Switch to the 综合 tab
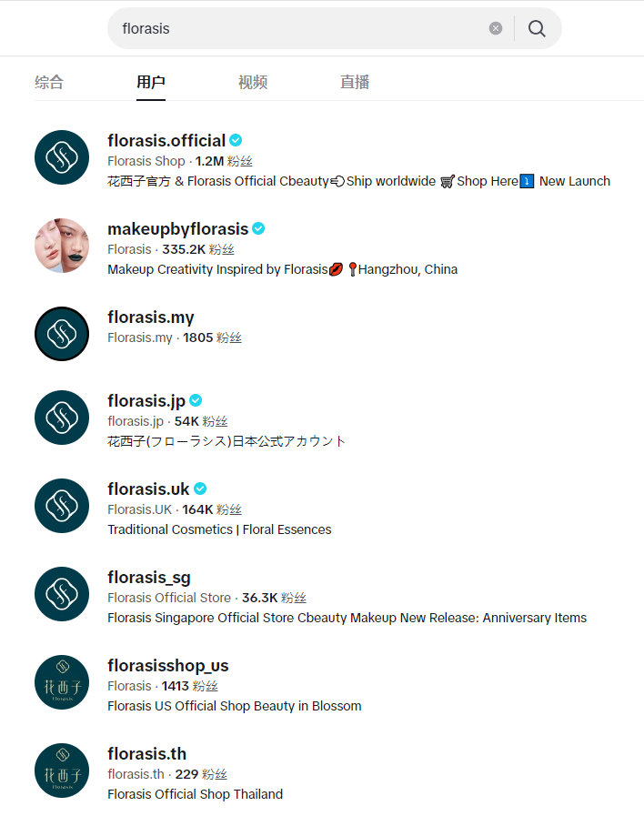Image resolution: width=644 pixels, height=816 pixels. point(49,82)
